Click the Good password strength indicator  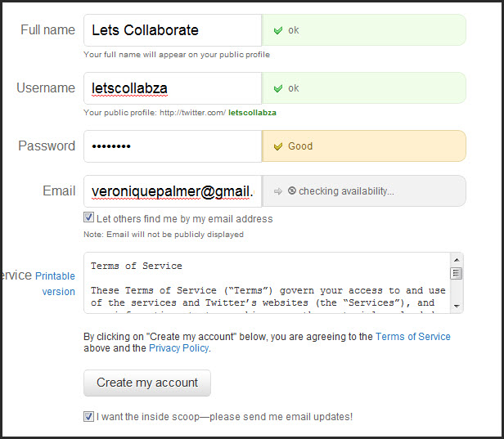[363, 146]
